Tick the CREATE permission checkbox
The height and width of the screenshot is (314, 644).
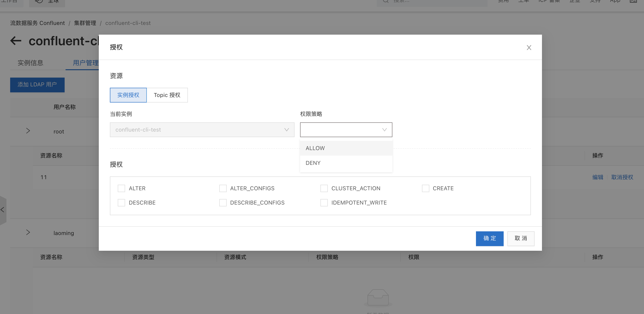[425, 188]
